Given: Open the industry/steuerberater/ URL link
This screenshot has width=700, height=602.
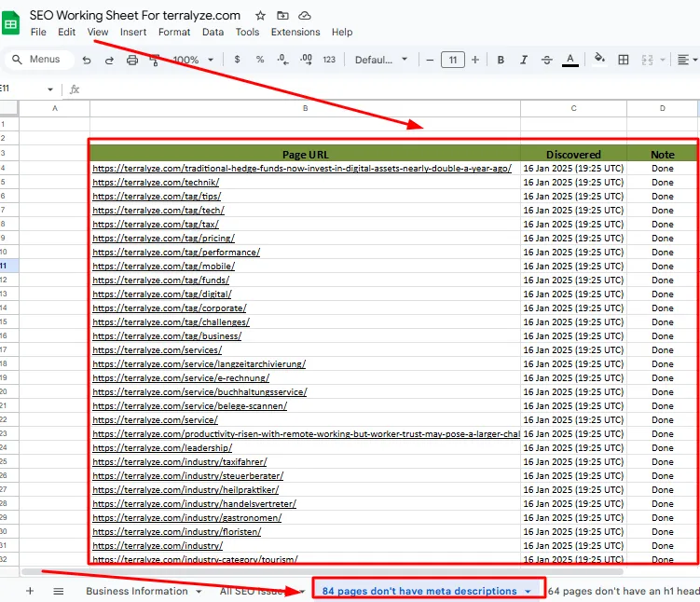Looking at the screenshot, I should coord(188,475).
